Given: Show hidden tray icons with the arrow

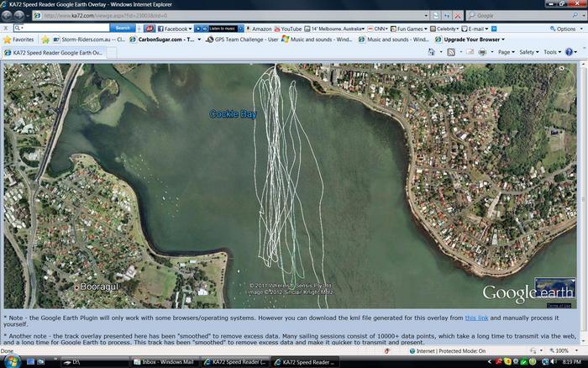Looking at the screenshot, I should [489, 361].
